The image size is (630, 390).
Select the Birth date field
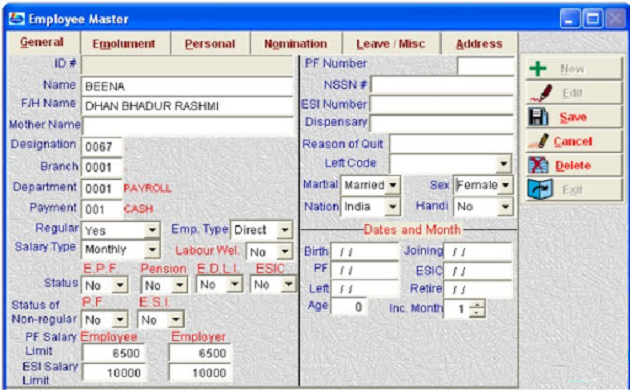tap(364, 252)
